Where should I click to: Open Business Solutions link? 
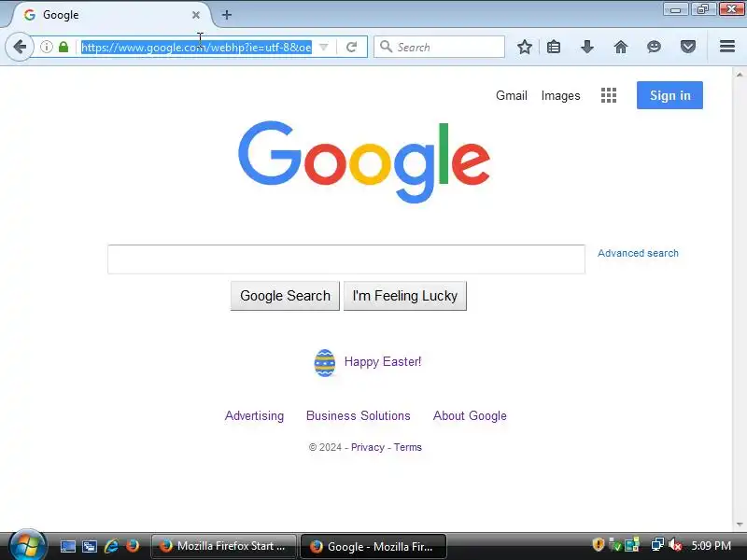(359, 415)
